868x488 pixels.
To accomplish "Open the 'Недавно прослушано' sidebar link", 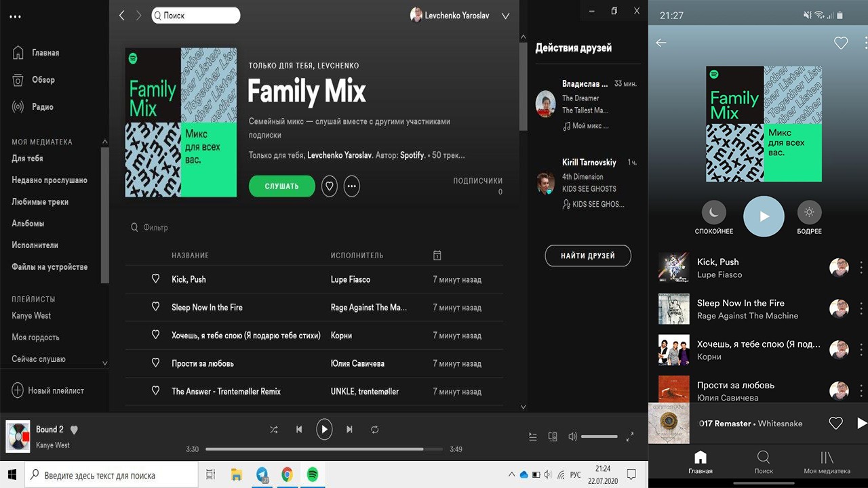I will 50,180.
